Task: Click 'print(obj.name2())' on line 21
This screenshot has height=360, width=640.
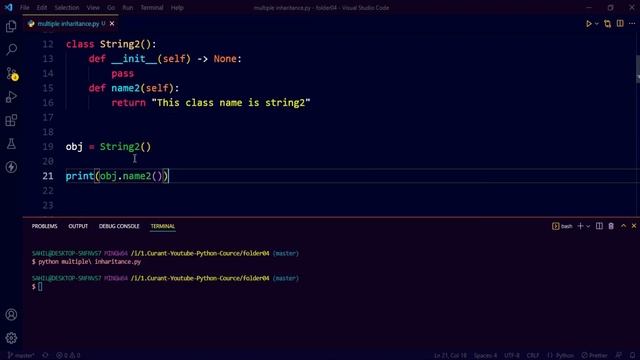Action: (x=117, y=176)
